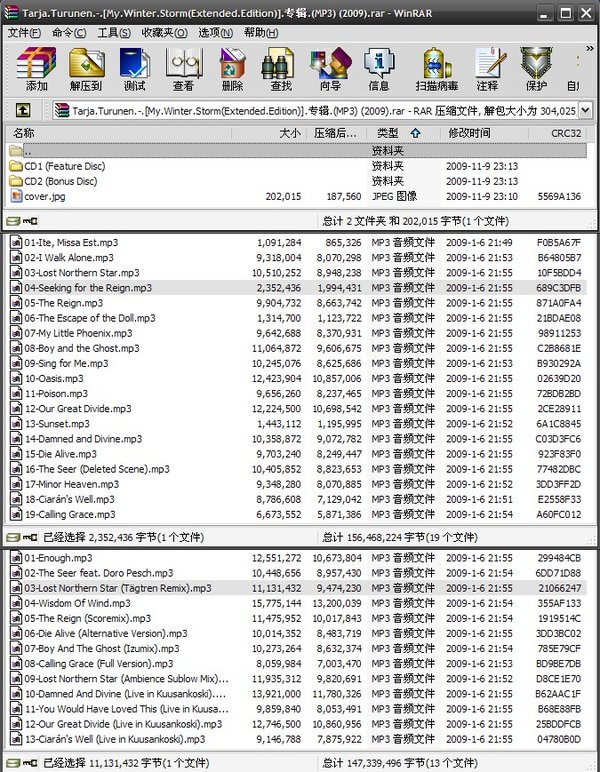Select the cover.jpg file icon

16,196
